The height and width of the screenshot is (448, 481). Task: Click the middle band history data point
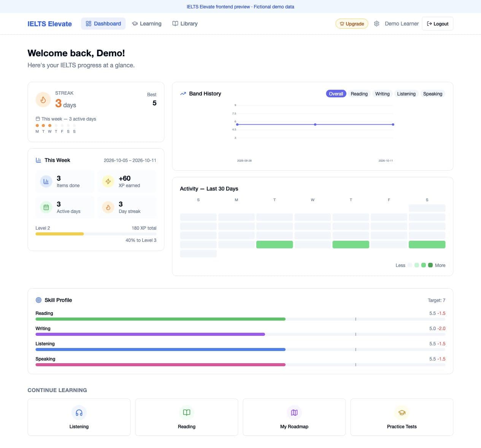(x=315, y=124)
